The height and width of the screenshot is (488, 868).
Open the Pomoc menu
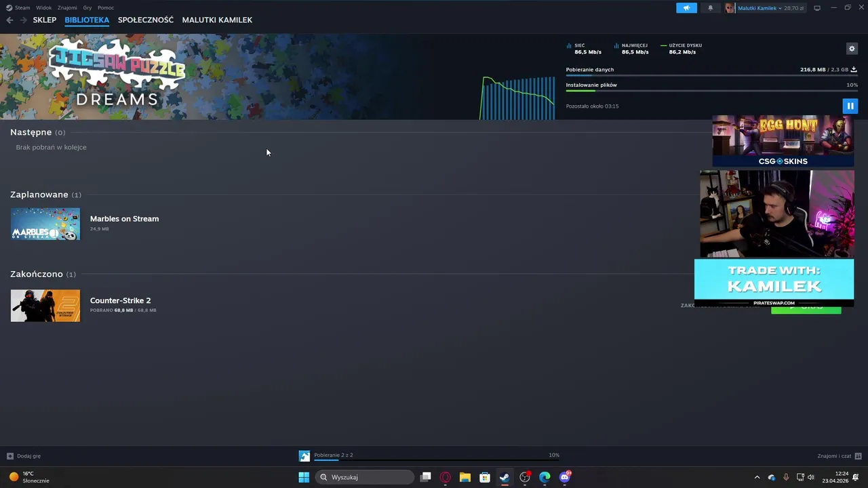tap(106, 8)
